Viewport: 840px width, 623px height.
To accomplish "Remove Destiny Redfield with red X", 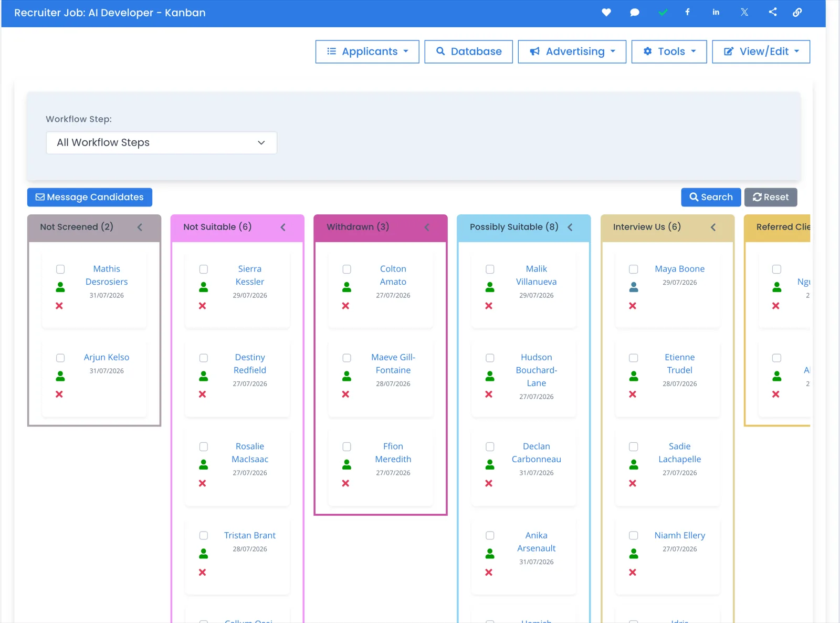I will click(x=203, y=394).
